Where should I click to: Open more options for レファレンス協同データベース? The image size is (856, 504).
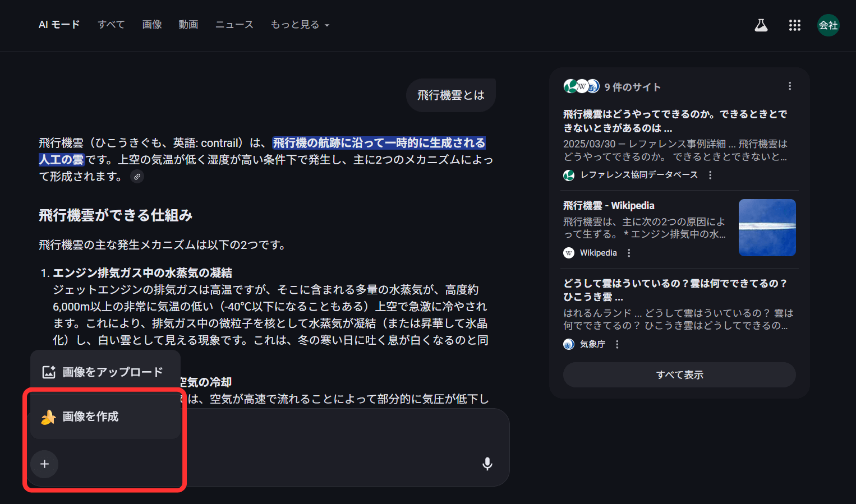coord(710,175)
